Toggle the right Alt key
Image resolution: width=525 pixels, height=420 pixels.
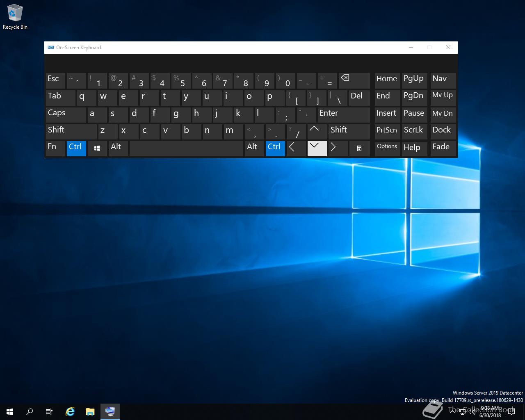pyautogui.click(x=254, y=148)
